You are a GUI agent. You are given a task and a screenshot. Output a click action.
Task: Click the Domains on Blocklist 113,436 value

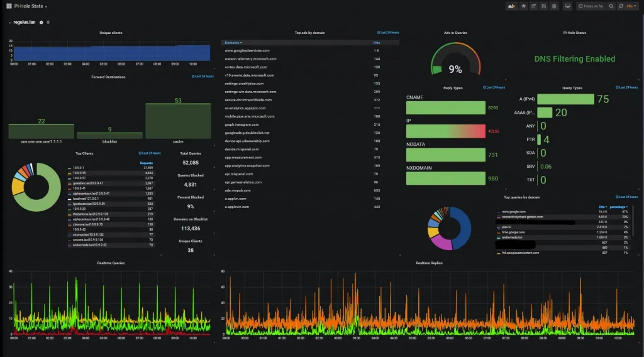point(191,229)
